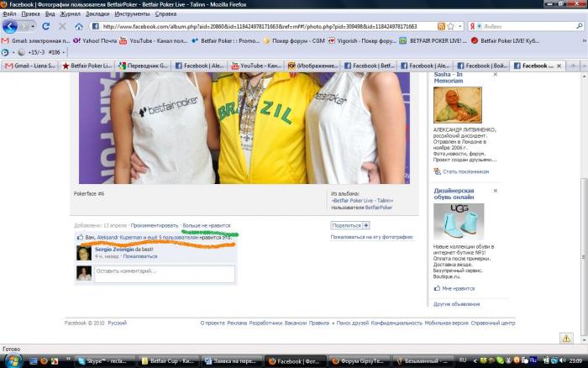The height and width of the screenshot is (368, 588).
Task: Open Vigorish - Покер форум bookmark
Action: click(x=362, y=40)
